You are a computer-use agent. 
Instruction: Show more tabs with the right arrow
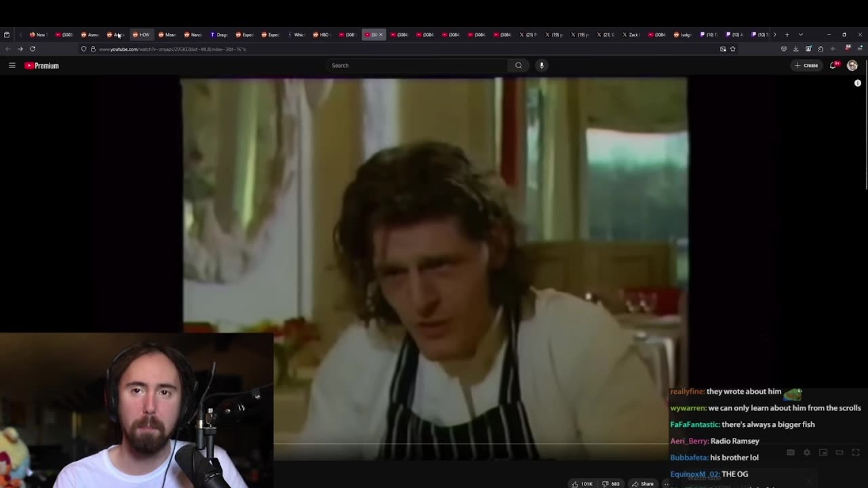pos(774,35)
